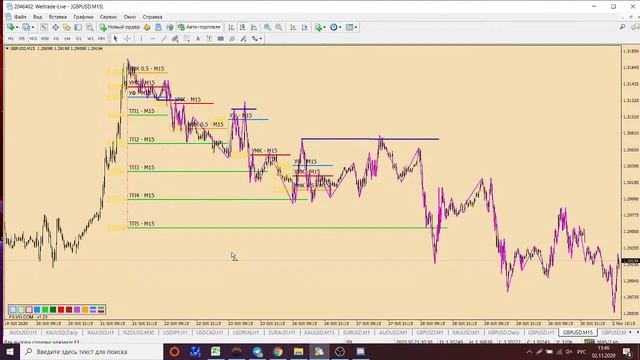Image resolution: width=640 pixels, height=360 pixels.
Task: Open the notification center icon
Action: coord(627,351)
